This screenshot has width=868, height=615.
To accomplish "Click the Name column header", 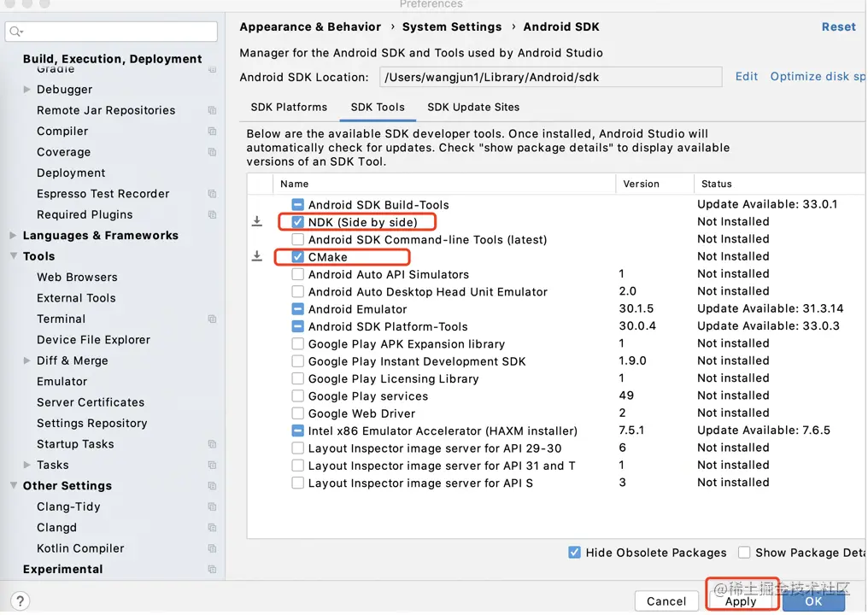I will point(295,184).
